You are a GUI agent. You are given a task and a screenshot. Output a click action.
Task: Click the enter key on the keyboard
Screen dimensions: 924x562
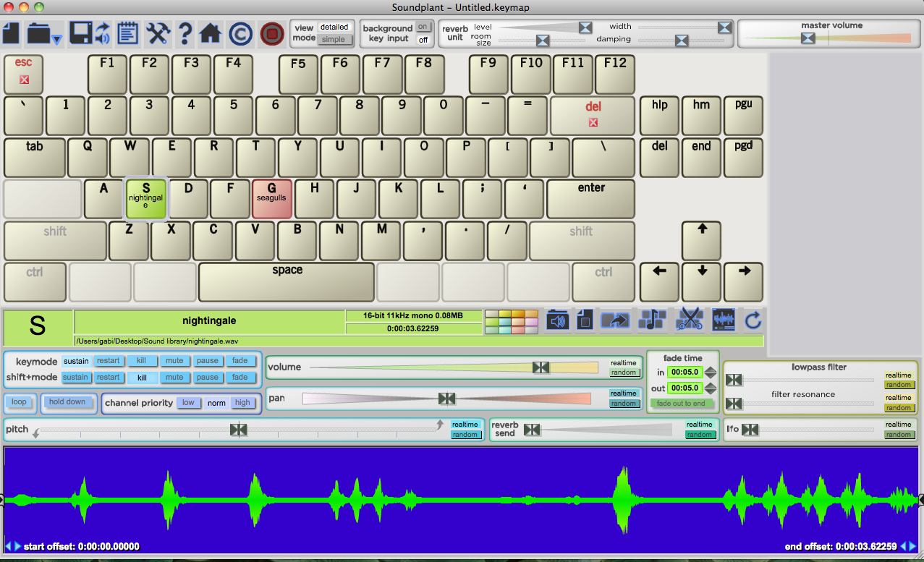point(591,198)
